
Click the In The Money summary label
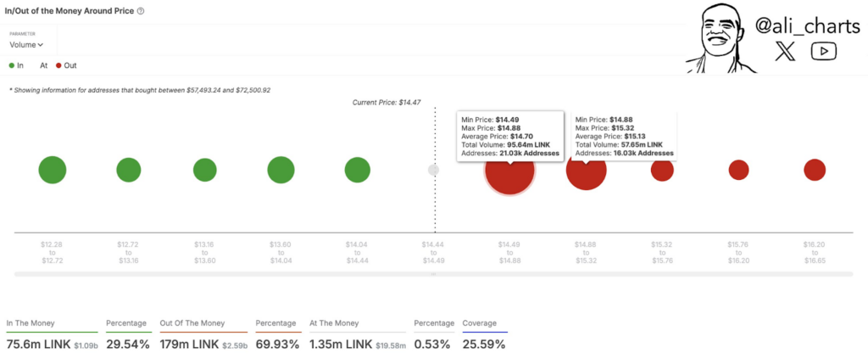pyautogui.click(x=31, y=323)
